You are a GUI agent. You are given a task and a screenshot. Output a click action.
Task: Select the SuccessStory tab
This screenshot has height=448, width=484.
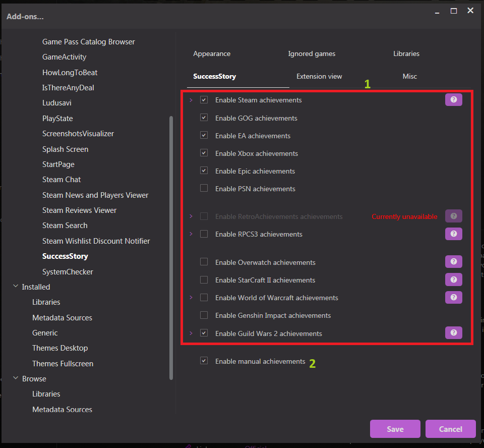pyautogui.click(x=215, y=76)
